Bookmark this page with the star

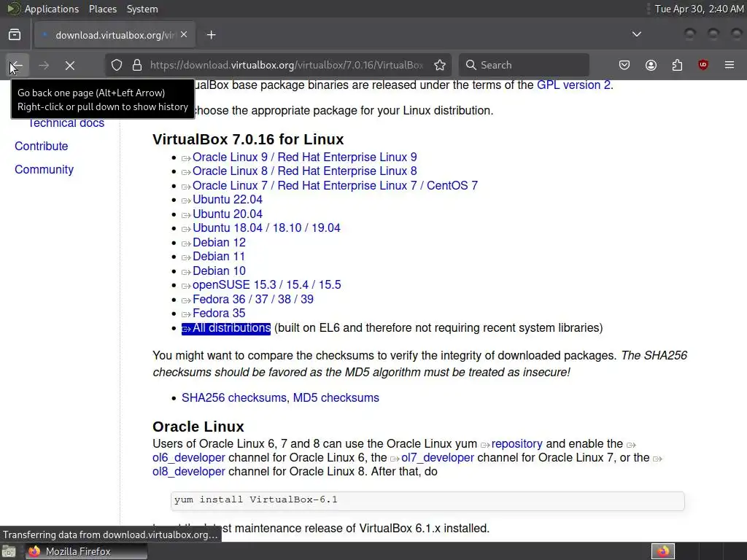(440, 65)
